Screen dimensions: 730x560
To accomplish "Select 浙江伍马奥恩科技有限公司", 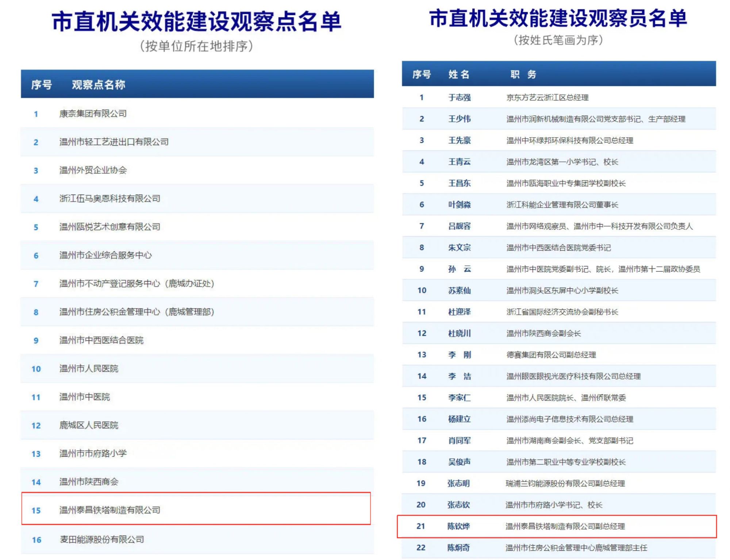I will click(197, 199).
